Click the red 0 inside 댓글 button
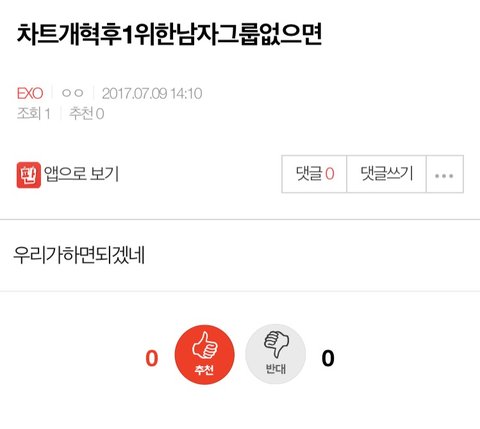This screenshot has width=480, height=429. pos(330,174)
